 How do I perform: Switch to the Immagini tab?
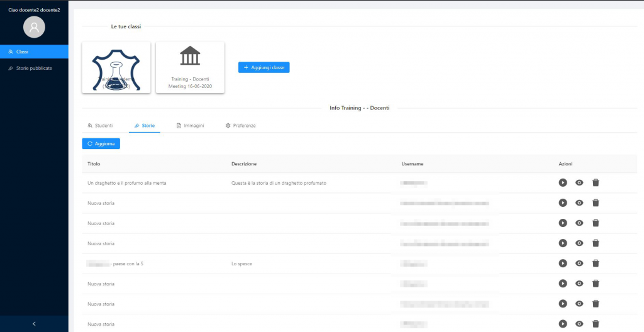pyautogui.click(x=190, y=126)
